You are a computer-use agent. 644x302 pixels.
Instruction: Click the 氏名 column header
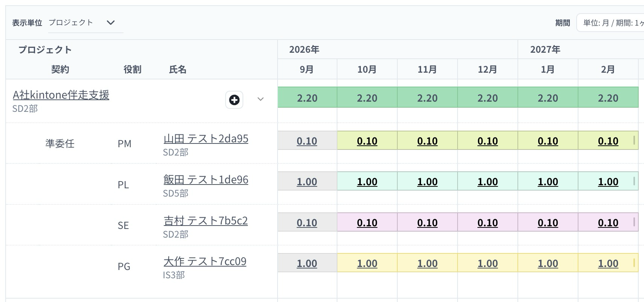[x=178, y=69]
